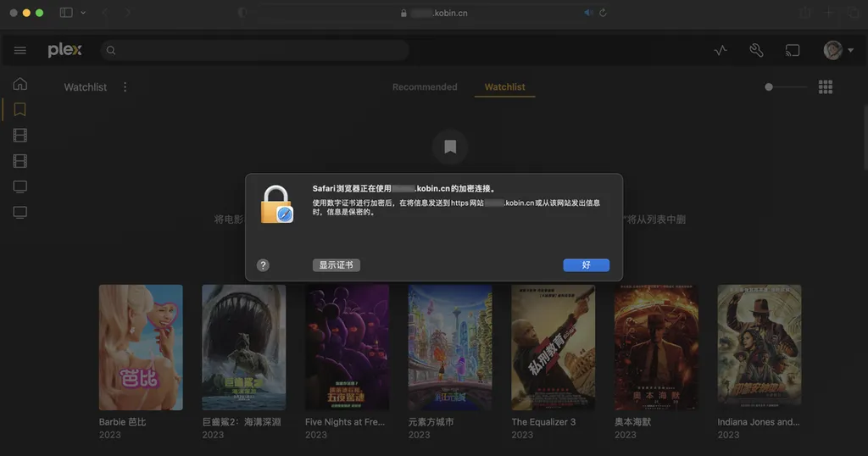
Task: Focus the Plex search field
Action: [254, 50]
